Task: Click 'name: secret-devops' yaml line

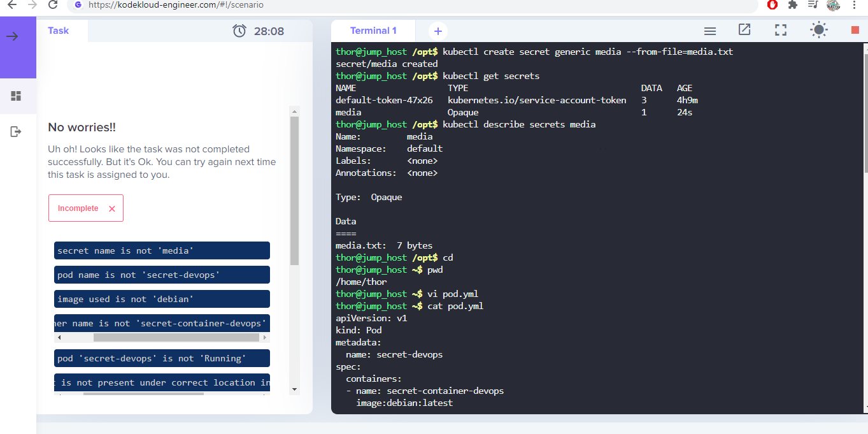Action: [394, 354]
